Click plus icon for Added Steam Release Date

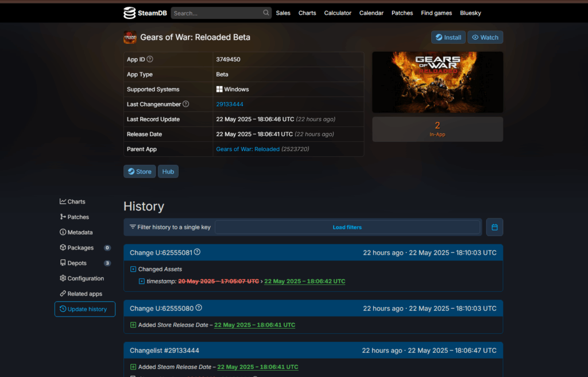[x=133, y=367]
